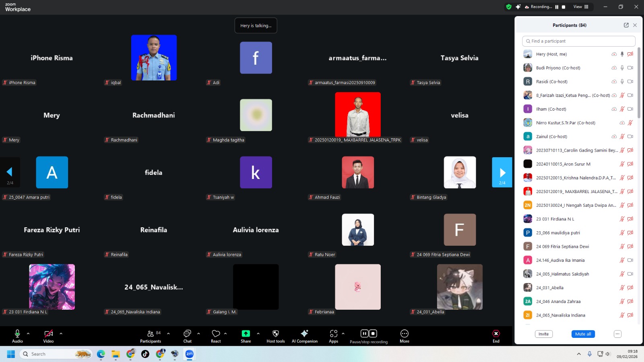Expand the audio settings arrow
The width and height of the screenshot is (644, 362).
click(x=28, y=333)
